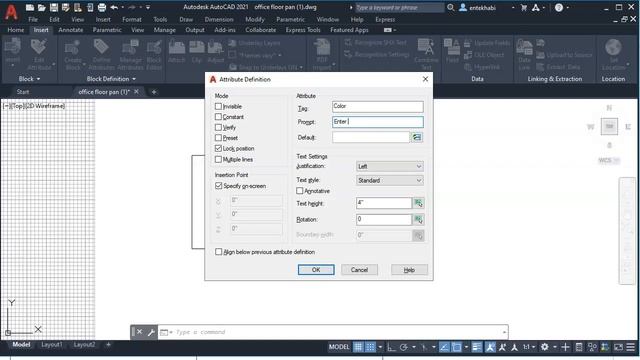Toggle snap mode in status bar
640x360 pixels.
click(370, 347)
